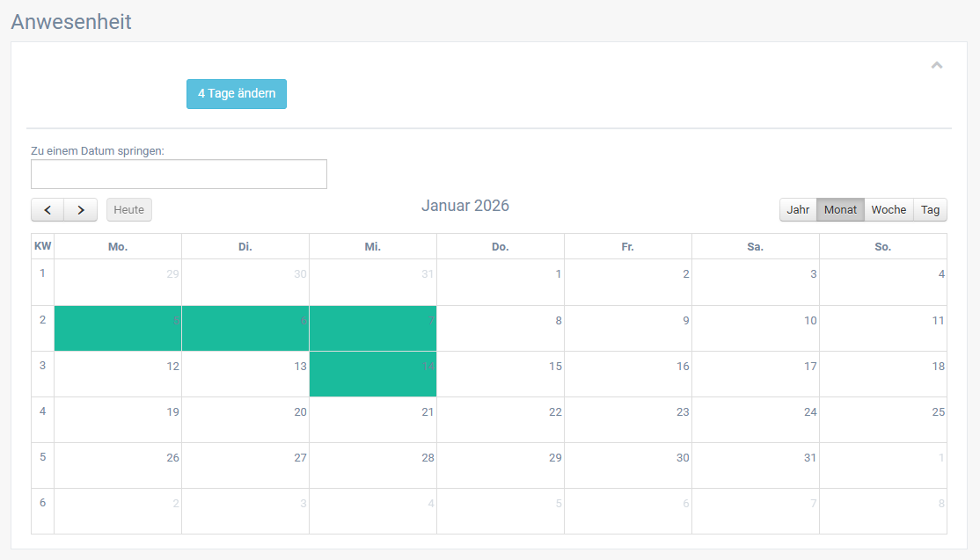Click the Heute button
Image resolution: width=980 pixels, height=560 pixels.
129,210
